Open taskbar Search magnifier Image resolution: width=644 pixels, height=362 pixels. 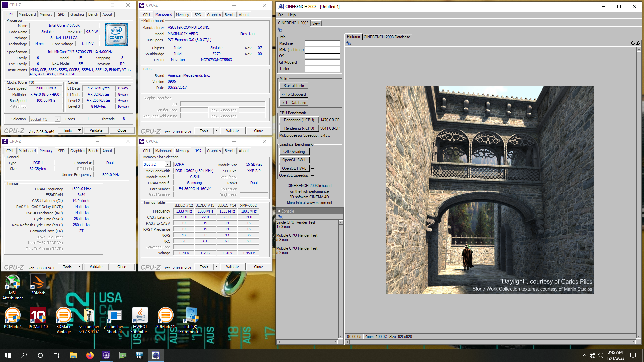coord(24,355)
